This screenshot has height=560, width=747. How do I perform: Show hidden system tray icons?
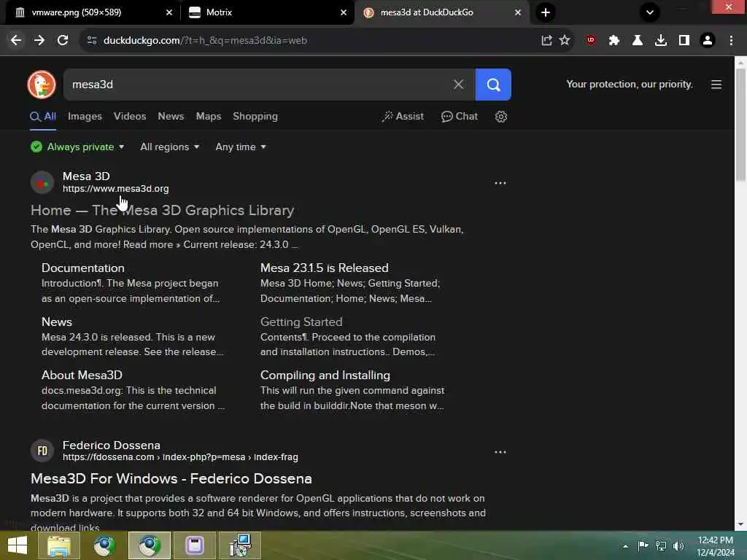[x=625, y=546]
